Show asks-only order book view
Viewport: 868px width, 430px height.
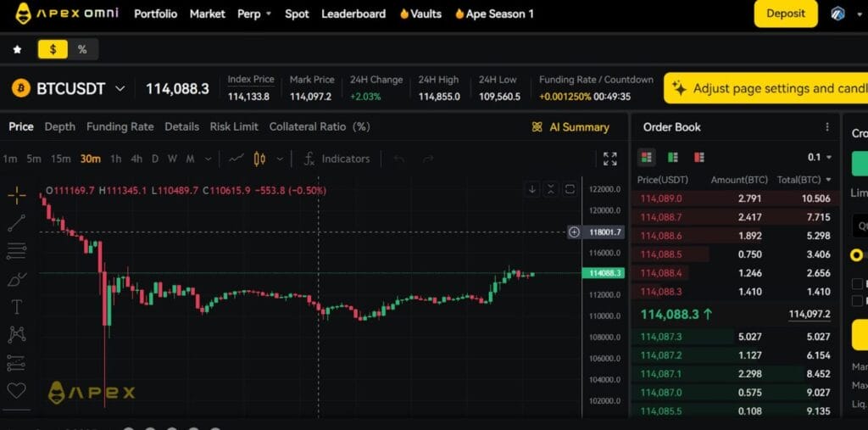pos(699,158)
